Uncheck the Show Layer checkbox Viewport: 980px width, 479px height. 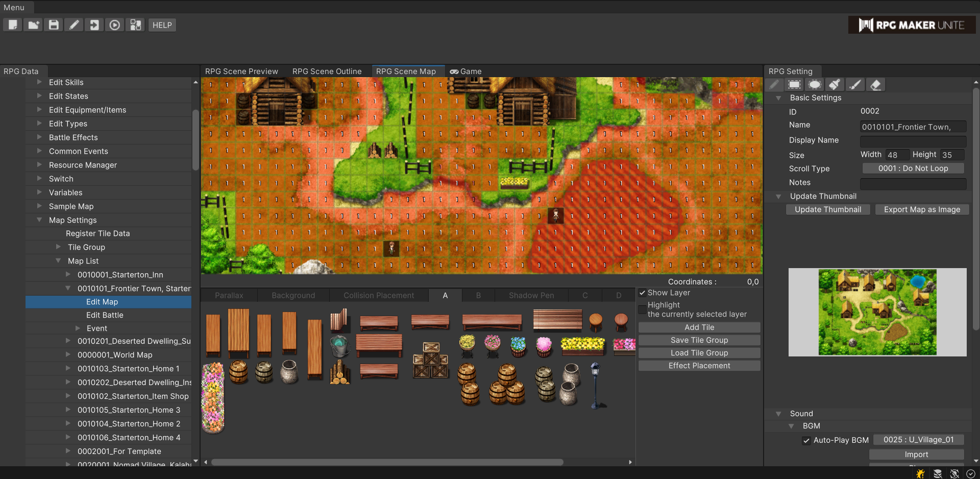point(643,293)
